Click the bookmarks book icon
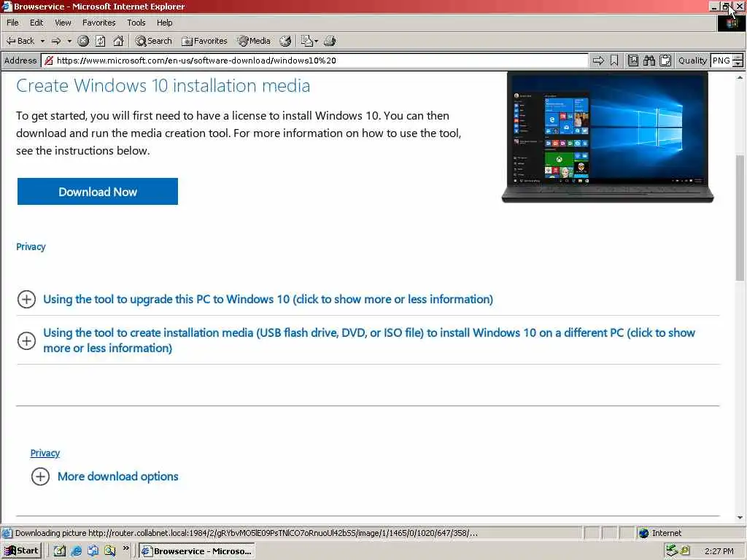747x560 pixels. click(x=632, y=61)
